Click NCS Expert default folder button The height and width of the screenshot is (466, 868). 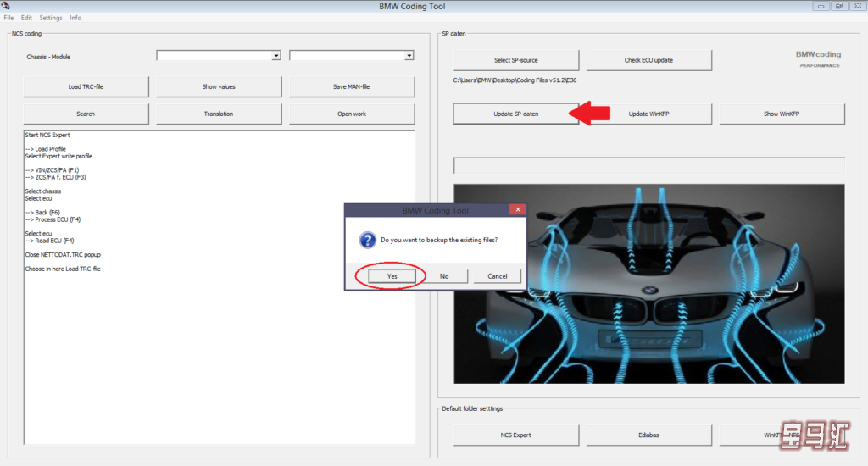516,435
